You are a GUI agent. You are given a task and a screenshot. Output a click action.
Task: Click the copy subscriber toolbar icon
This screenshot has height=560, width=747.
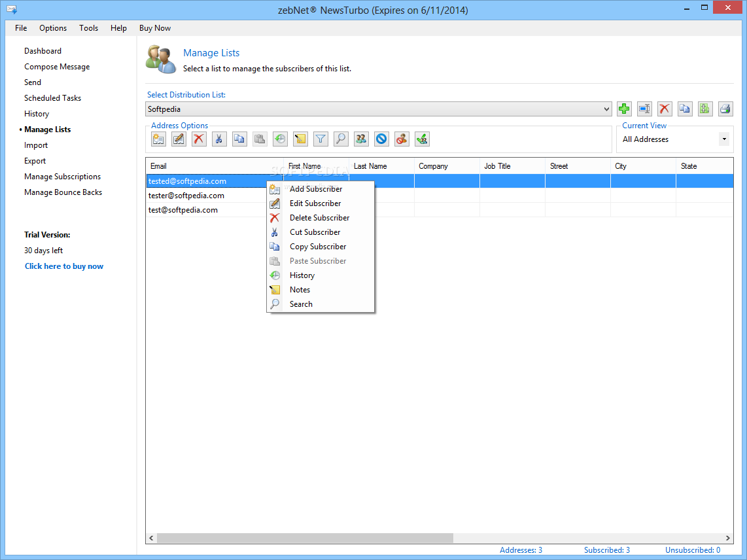[239, 139]
